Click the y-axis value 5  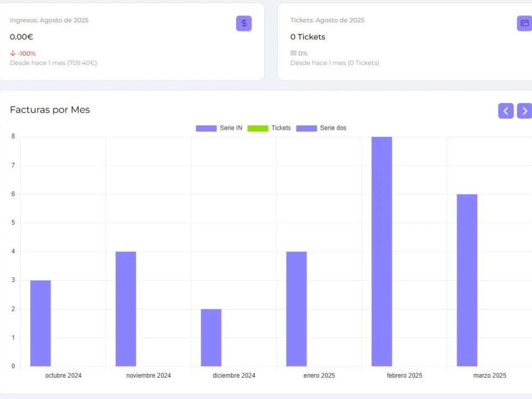[13, 222]
